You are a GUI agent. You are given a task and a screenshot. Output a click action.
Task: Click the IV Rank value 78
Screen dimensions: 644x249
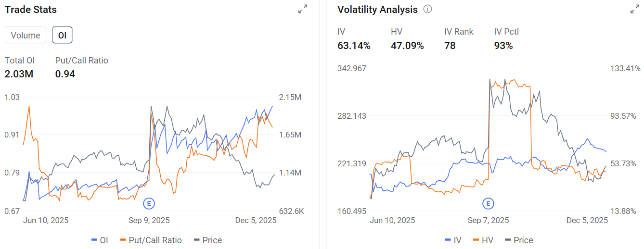[x=450, y=46]
